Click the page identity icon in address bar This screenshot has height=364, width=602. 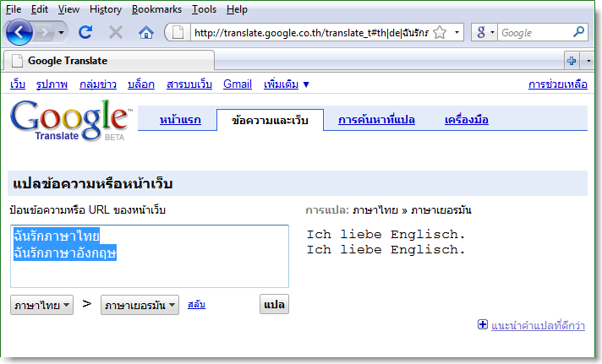[x=178, y=33]
